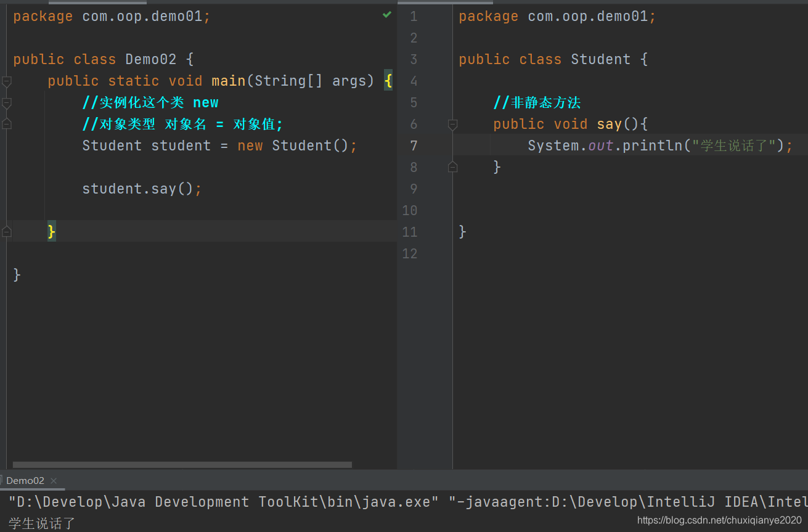This screenshot has width=808, height=532.
Task: Click line number 5 in Student gutter
Action: pos(414,102)
